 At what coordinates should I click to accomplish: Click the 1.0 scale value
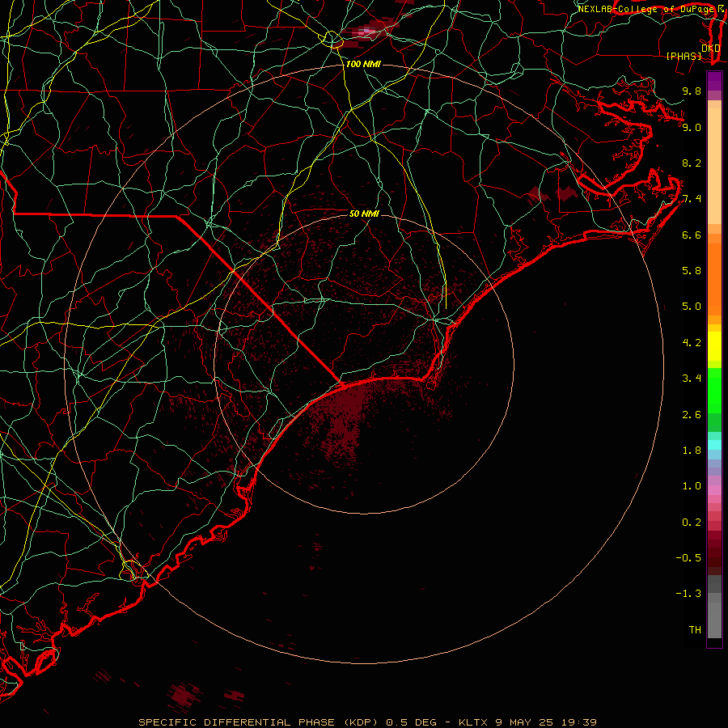coord(692,486)
